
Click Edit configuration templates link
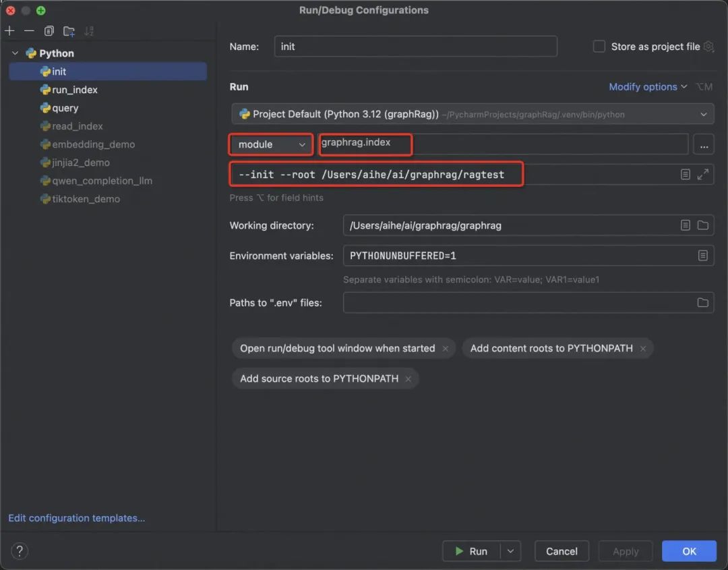[x=77, y=518]
